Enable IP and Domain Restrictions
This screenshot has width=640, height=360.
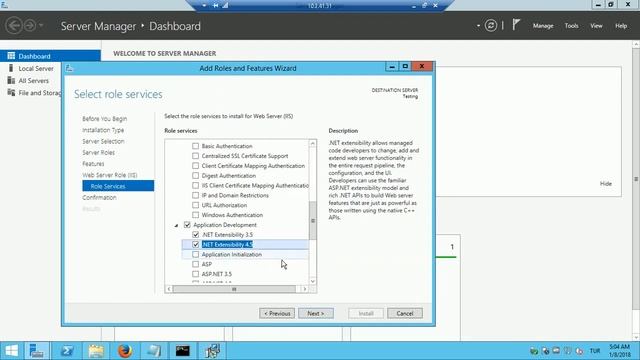[x=196, y=195]
